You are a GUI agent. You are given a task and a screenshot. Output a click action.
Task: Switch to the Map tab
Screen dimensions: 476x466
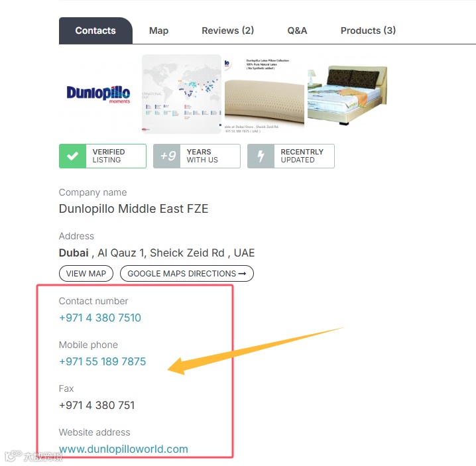[x=158, y=30]
